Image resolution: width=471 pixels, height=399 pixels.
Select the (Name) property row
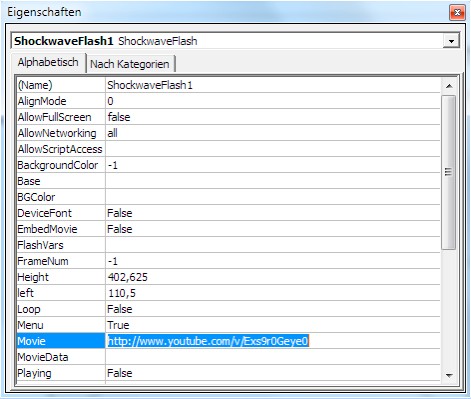click(61, 85)
